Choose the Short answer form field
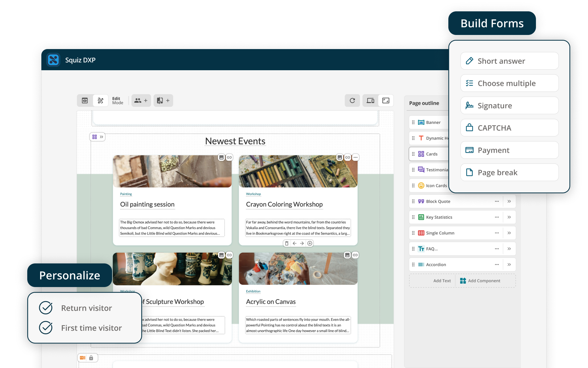 [x=509, y=61]
